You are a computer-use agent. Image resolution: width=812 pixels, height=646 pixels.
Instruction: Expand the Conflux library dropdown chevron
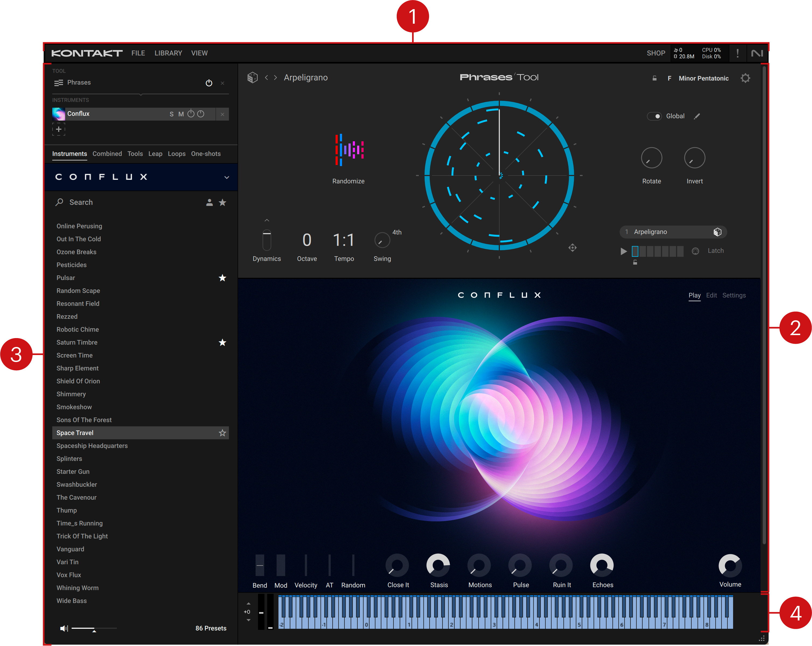227,177
